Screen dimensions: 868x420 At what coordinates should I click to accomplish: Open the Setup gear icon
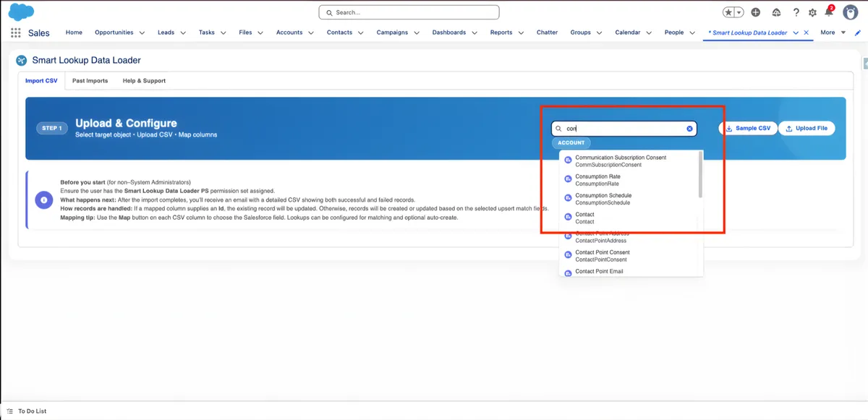[x=812, y=12]
